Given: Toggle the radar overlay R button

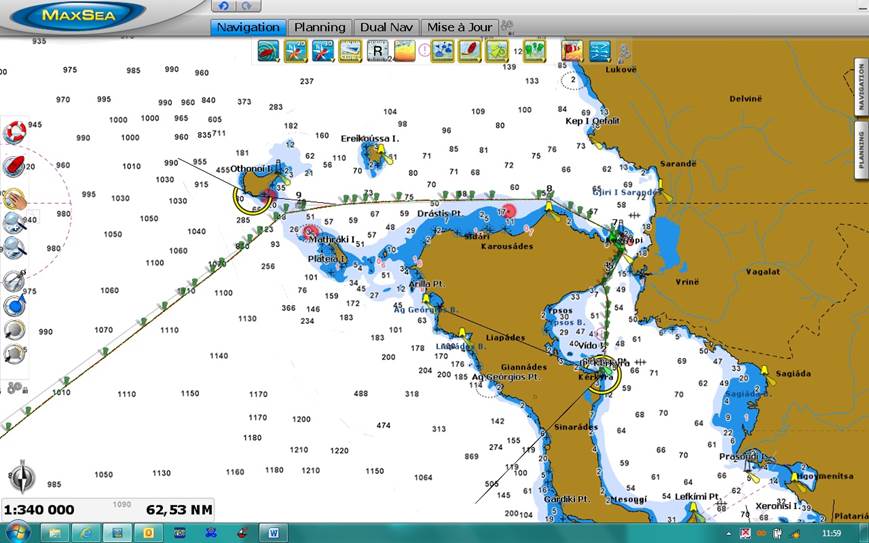Looking at the screenshot, I should 377,50.
